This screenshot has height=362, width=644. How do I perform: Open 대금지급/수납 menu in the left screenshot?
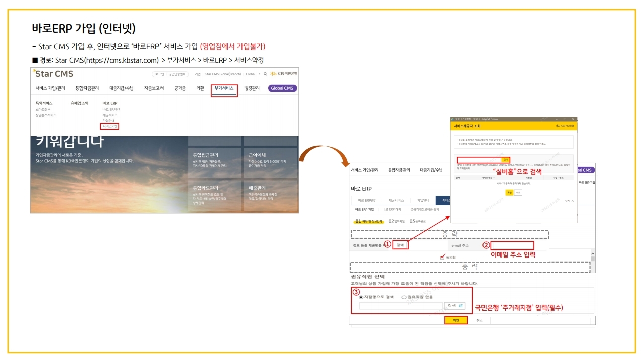121,88
